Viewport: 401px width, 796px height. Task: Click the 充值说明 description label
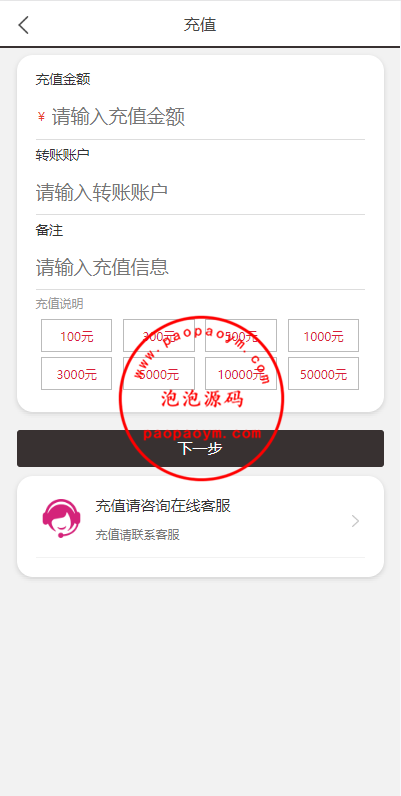[59, 304]
